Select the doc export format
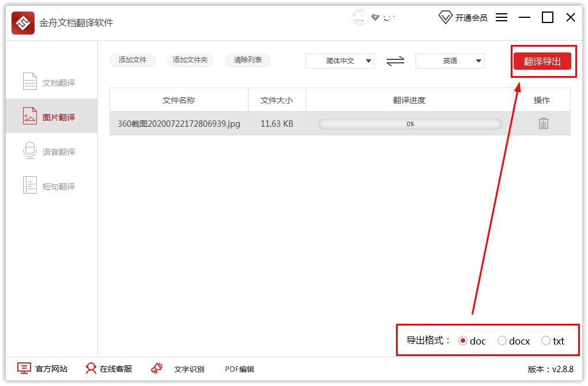588x386 pixels. point(463,340)
